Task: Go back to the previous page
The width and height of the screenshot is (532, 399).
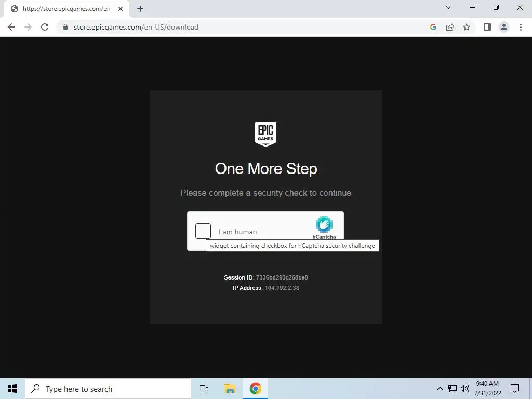Action: coord(11,27)
